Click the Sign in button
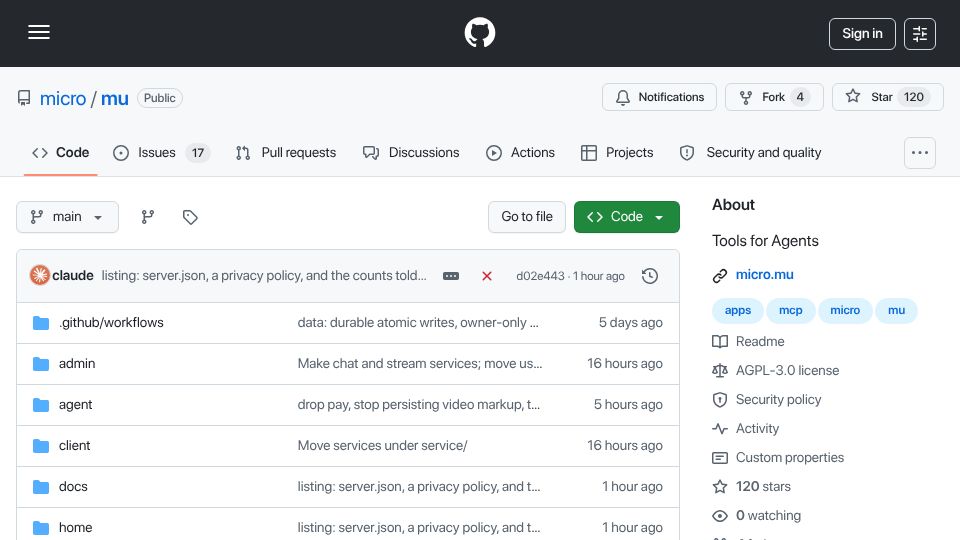Image resolution: width=960 pixels, height=540 pixels. [862, 34]
